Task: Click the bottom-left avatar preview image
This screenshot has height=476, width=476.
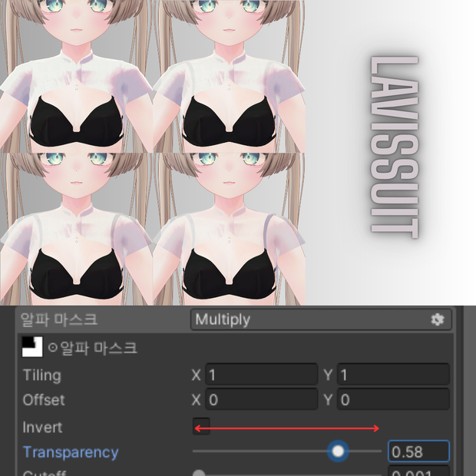Action: pyautogui.click(x=76, y=229)
